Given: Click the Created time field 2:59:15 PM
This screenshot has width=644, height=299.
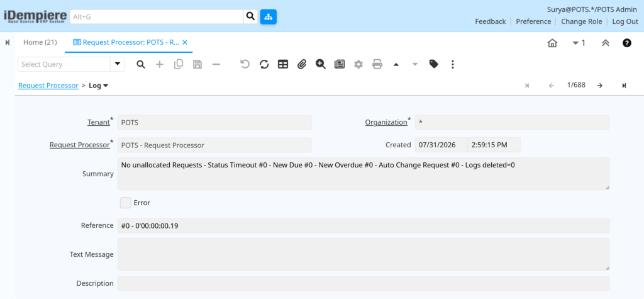Looking at the screenshot, I should (494, 145).
